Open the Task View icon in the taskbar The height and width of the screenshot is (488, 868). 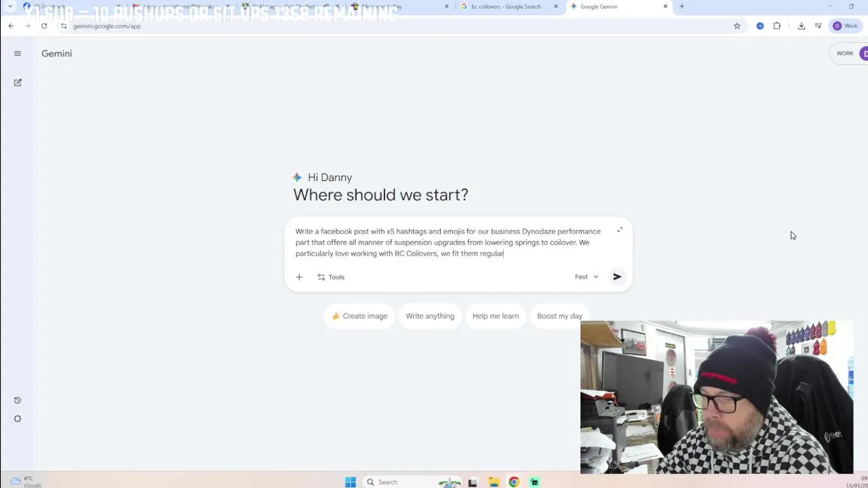[473, 482]
